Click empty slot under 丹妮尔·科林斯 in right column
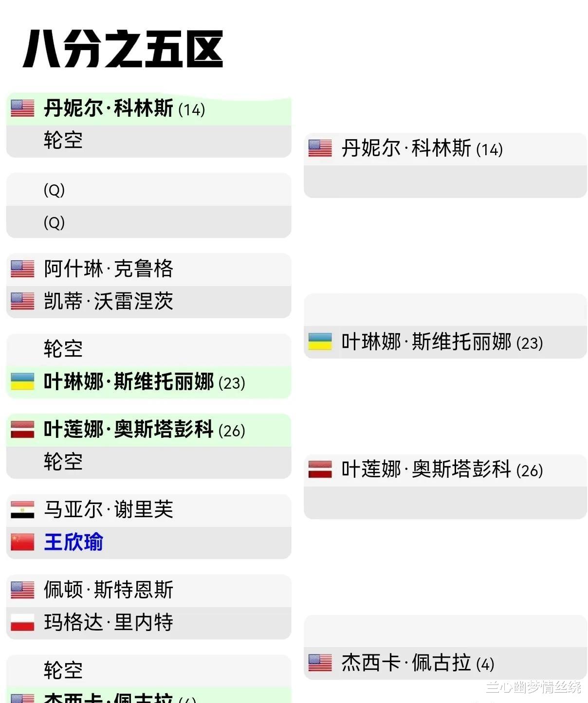This screenshot has width=588, height=703. pos(445,181)
